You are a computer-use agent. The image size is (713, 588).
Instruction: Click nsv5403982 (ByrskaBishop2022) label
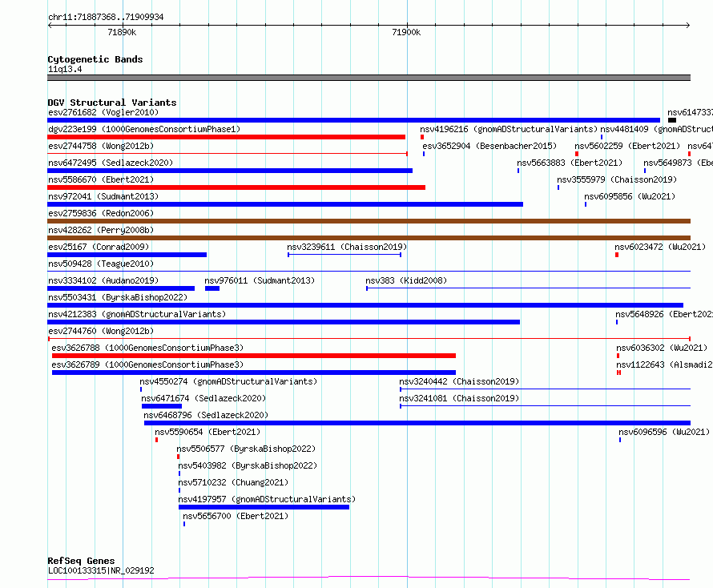point(248,465)
